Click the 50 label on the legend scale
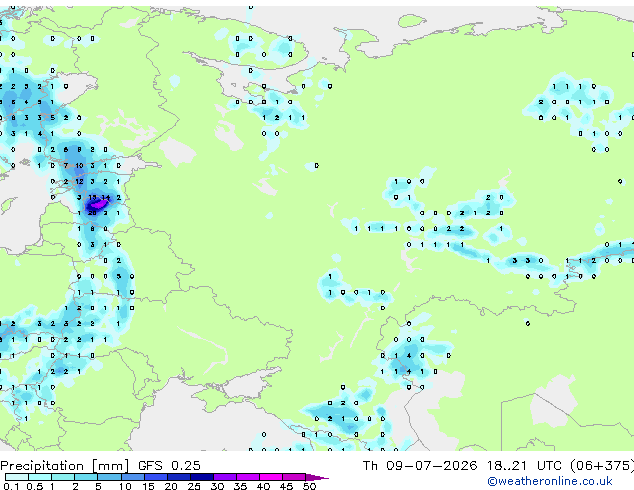634x490 pixels. pyautogui.click(x=309, y=486)
